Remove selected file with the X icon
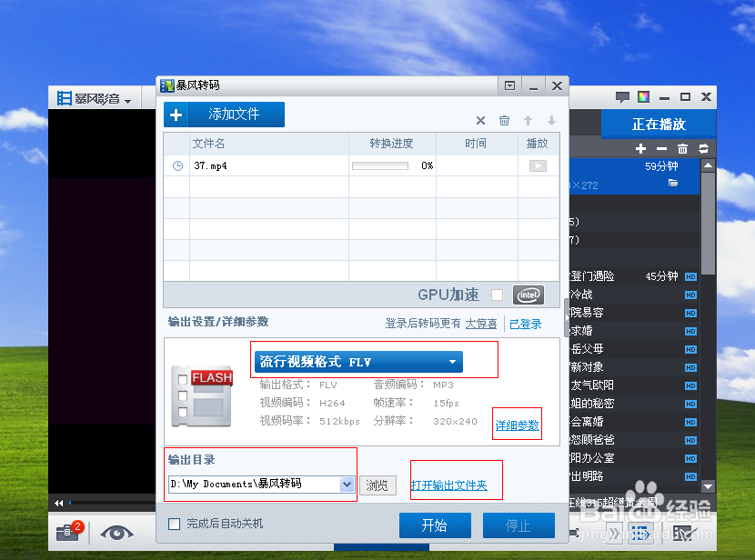This screenshot has width=755, height=560. [x=480, y=120]
